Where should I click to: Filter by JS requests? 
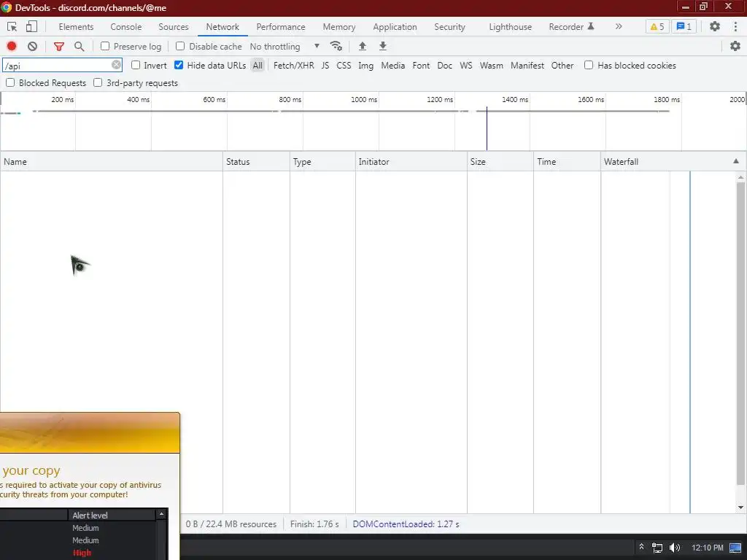pyautogui.click(x=325, y=66)
